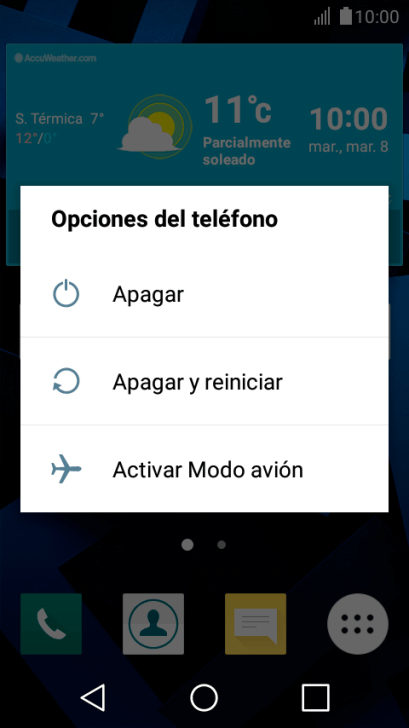Tap the Home navigation circle

point(204,697)
